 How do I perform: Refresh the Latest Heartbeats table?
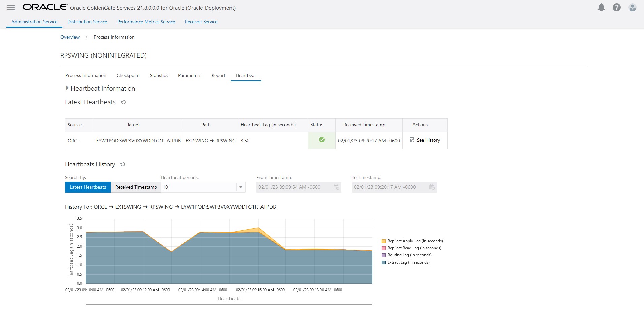coord(123,102)
